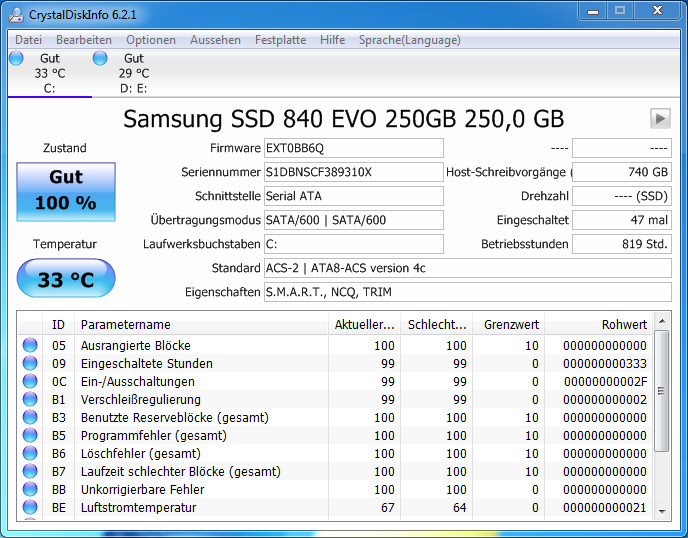Click the Standard field ACS-2
Viewport: 688px width, 538px height.
[x=468, y=268]
